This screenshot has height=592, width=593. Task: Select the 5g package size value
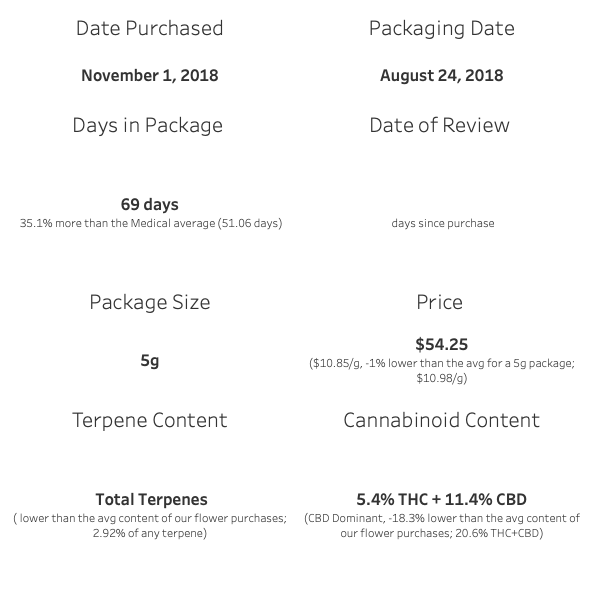(150, 360)
